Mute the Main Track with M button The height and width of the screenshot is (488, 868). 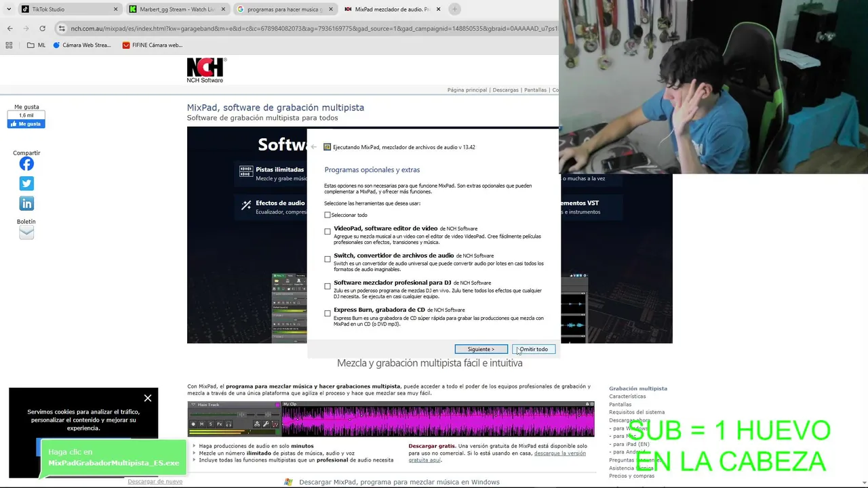tap(201, 424)
